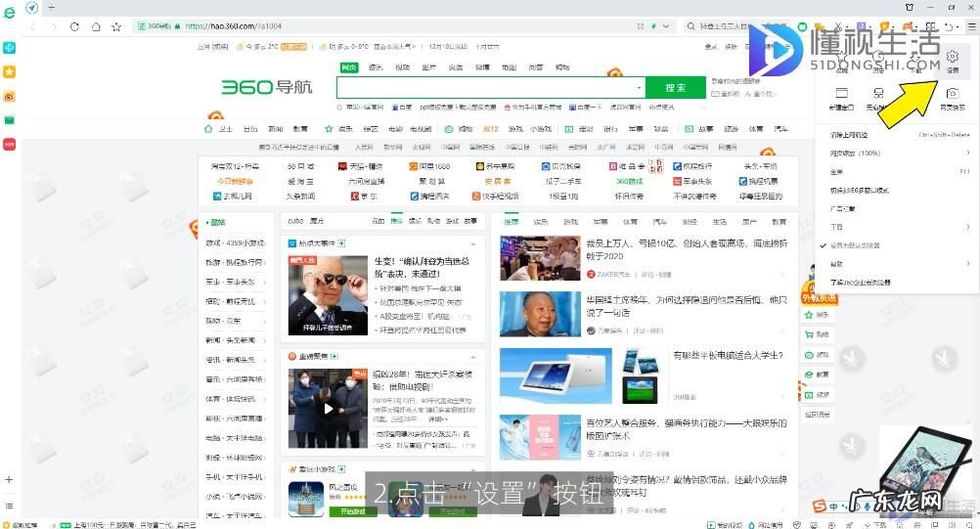
Task: Select 全屏 menu item
Action: coord(836,171)
